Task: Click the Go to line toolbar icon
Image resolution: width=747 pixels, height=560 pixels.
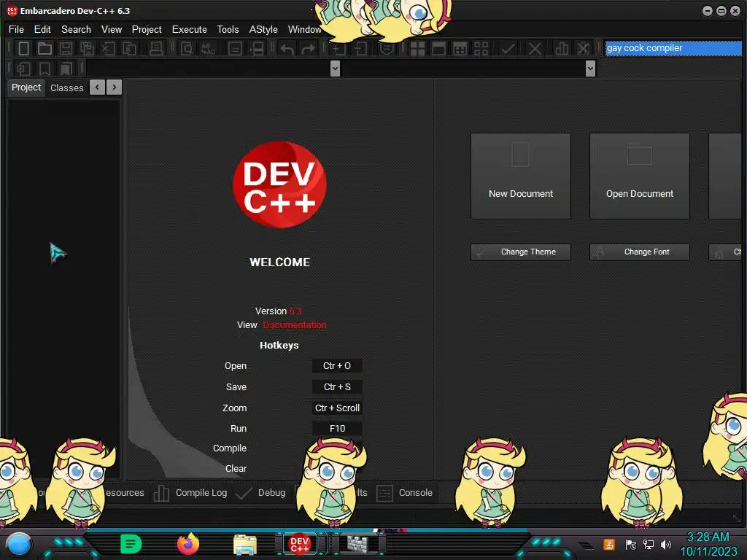Action: pyautogui.click(x=256, y=48)
